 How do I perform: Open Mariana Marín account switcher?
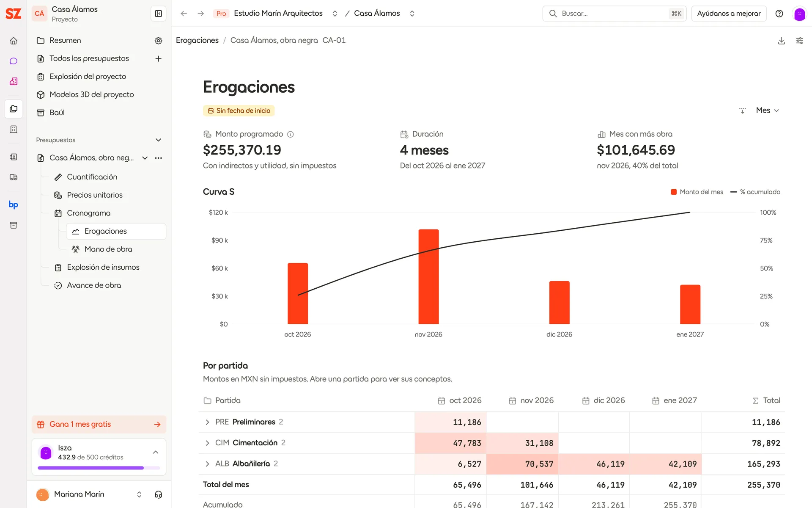coord(139,494)
